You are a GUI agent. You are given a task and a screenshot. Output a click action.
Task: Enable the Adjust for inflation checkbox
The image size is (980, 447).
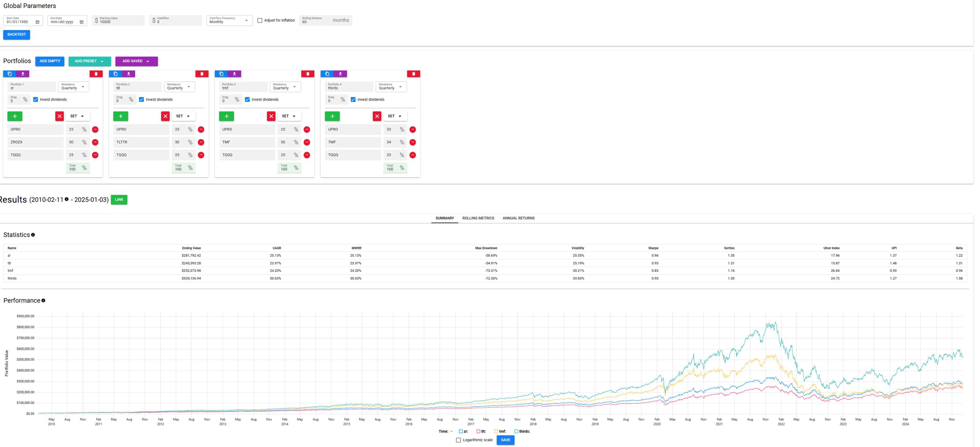(x=260, y=20)
